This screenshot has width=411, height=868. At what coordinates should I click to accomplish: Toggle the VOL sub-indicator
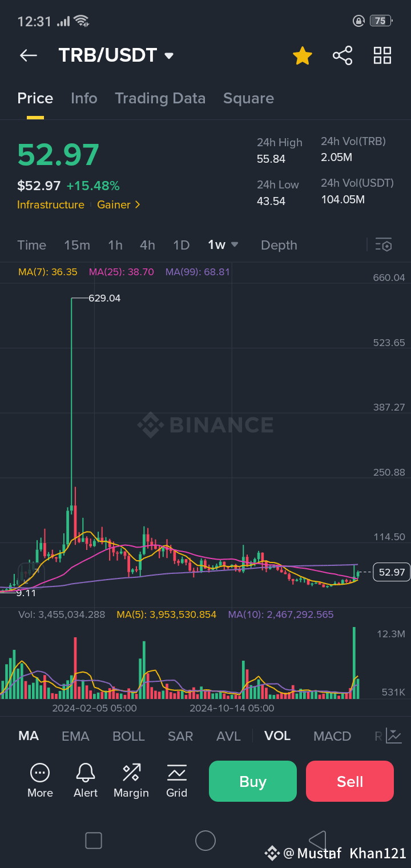(x=277, y=736)
